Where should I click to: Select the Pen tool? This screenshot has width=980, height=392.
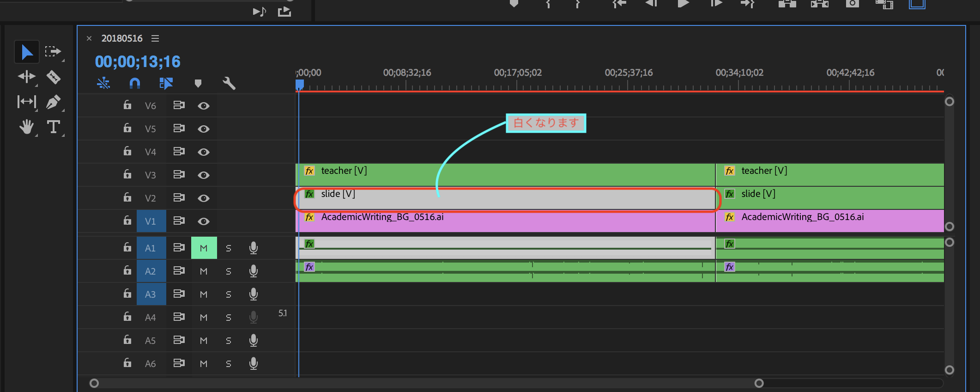tap(53, 102)
